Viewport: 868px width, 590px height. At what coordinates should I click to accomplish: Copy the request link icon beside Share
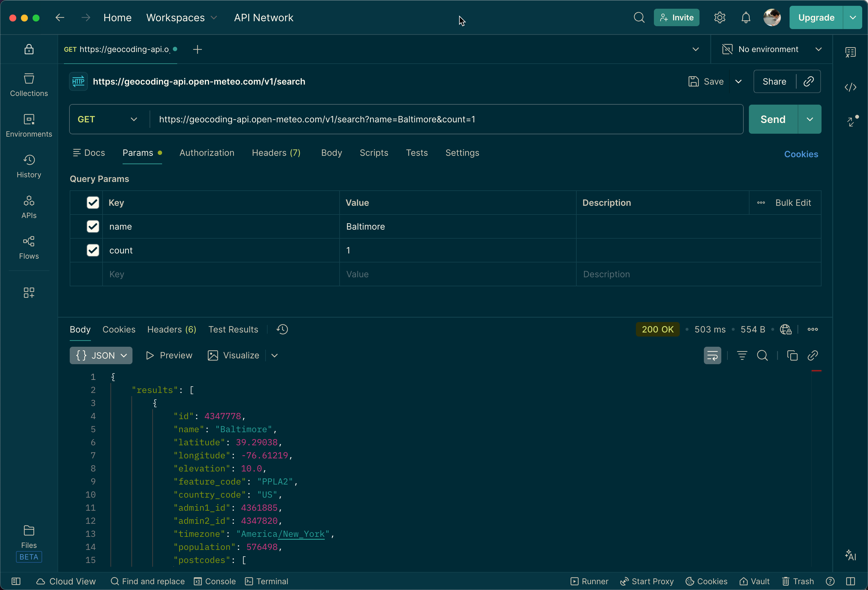point(809,81)
